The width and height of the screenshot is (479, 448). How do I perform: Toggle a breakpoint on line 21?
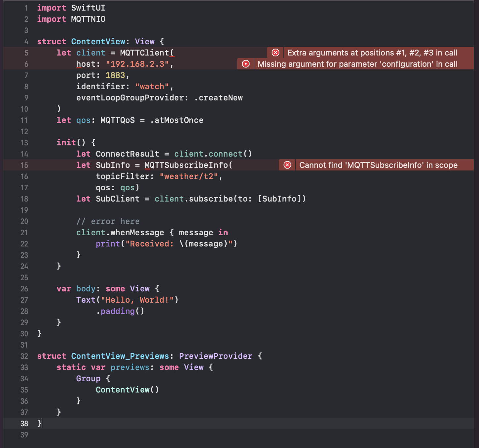pyautogui.click(x=24, y=233)
